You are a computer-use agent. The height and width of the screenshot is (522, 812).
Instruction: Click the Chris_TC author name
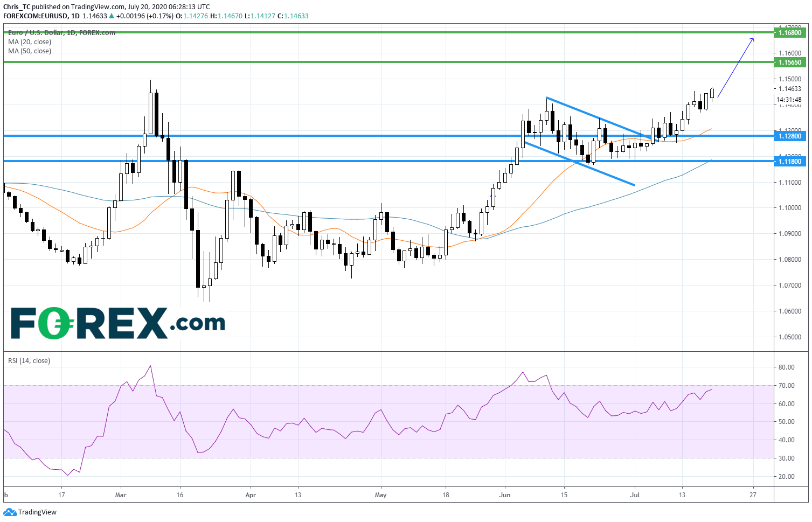click(17, 7)
